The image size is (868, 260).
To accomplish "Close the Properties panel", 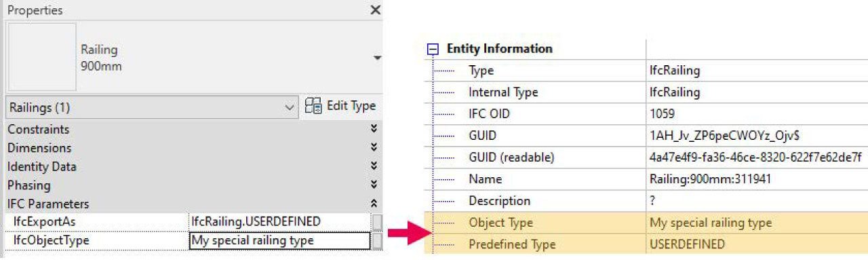I will [375, 10].
